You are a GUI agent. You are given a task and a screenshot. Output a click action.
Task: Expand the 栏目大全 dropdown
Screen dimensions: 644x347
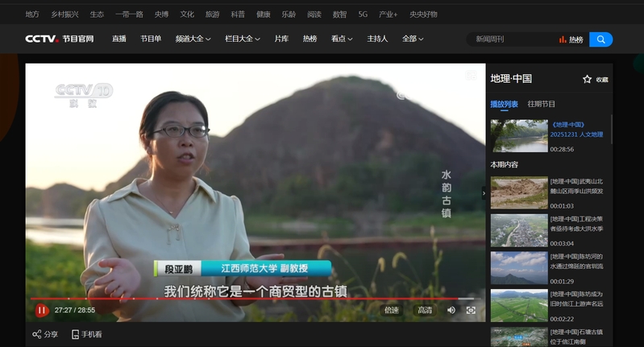pos(242,39)
